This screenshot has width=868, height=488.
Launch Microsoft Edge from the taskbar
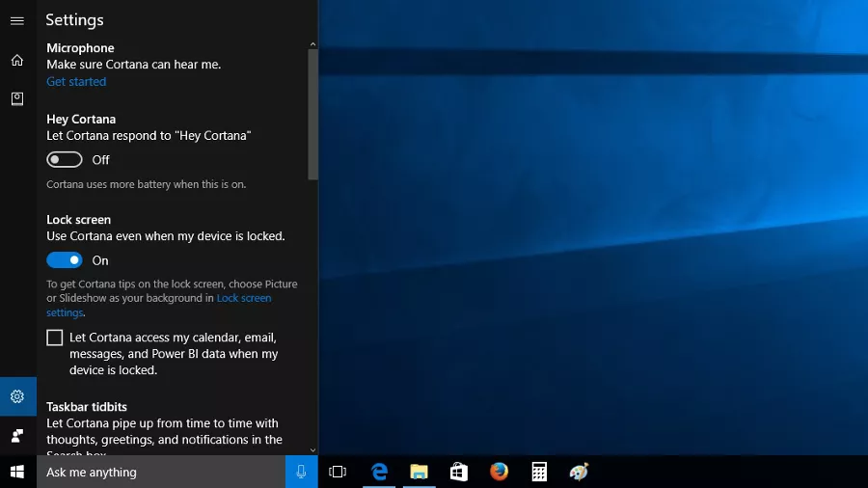click(379, 472)
